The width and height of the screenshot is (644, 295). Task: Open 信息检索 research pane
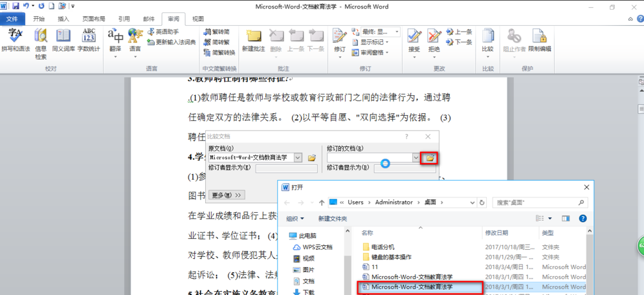point(41,44)
